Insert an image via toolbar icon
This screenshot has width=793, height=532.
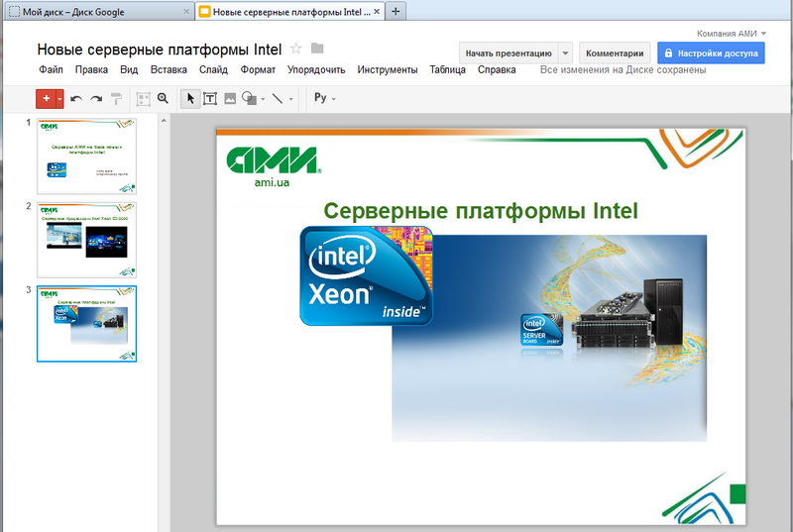click(230, 98)
